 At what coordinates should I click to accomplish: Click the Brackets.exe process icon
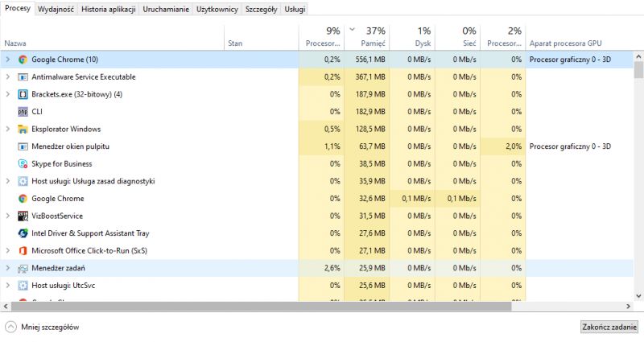click(23, 94)
